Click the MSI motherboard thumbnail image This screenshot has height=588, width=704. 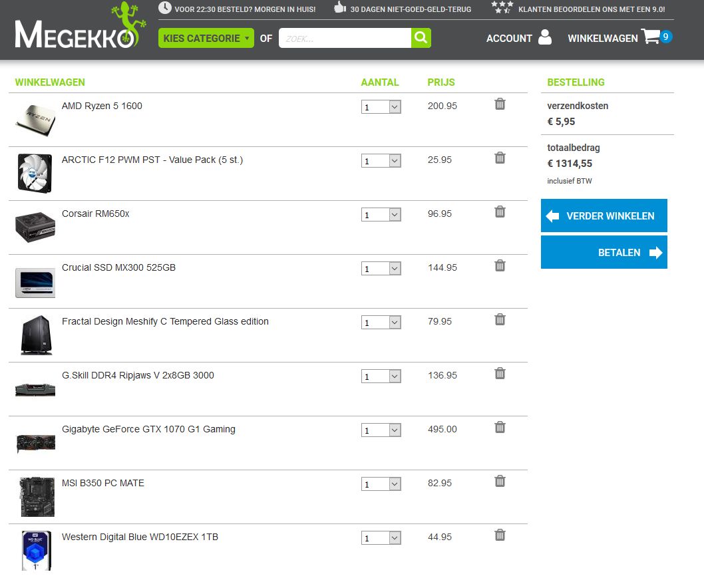[37, 497]
